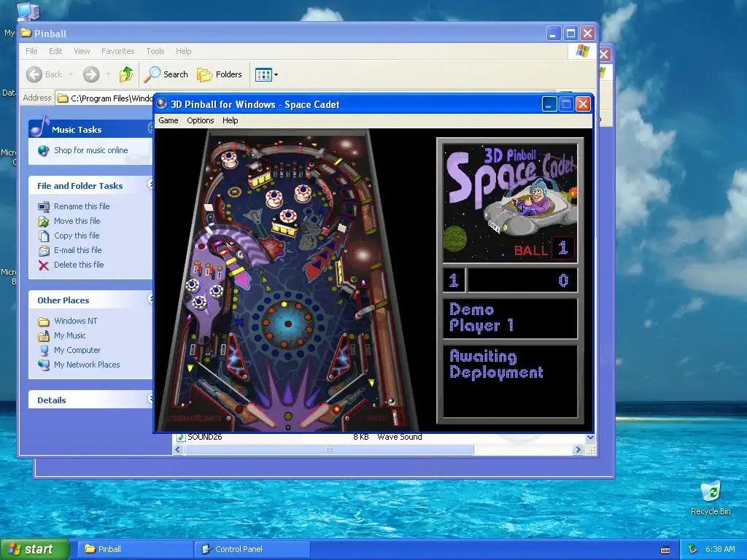Click the Awaiting Deployment message box
This screenshot has width=747, height=560.
coord(510,381)
